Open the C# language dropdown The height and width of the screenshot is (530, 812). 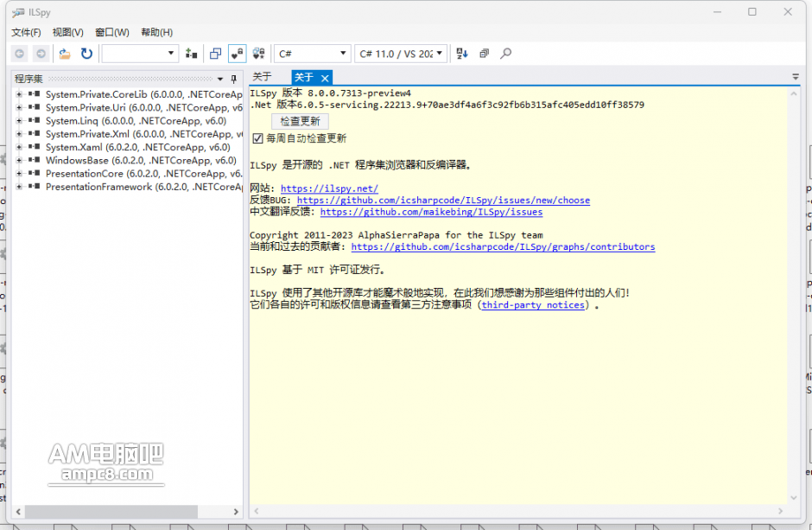312,54
